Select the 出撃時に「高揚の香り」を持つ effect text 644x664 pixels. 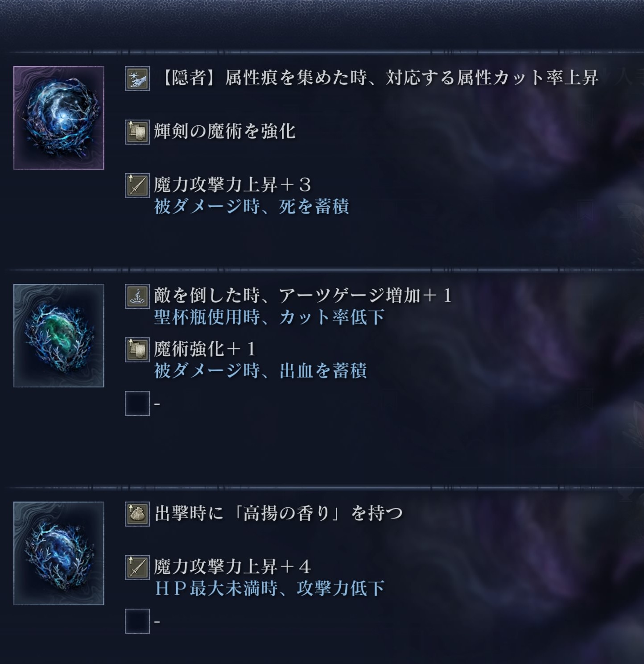[x=278, y=514]
